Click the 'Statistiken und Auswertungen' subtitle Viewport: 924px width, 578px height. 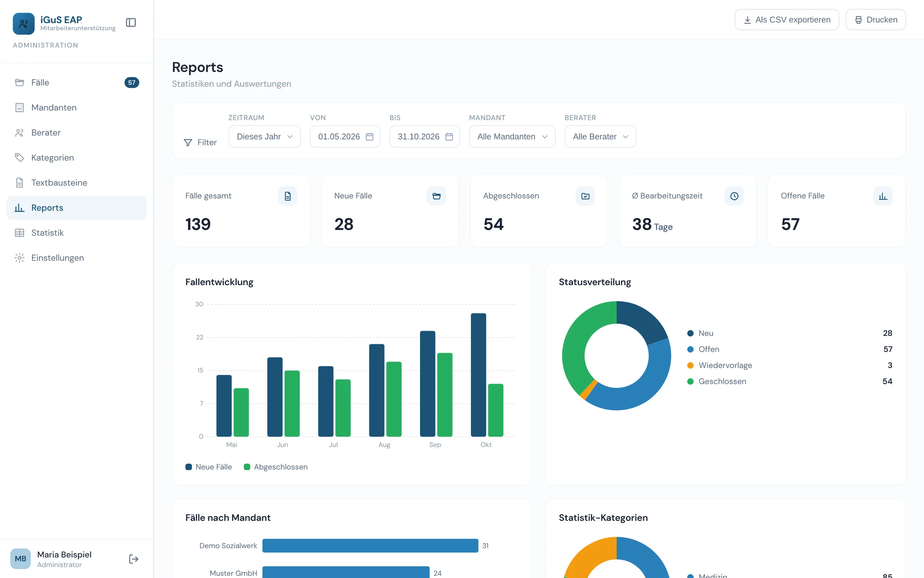231,84
